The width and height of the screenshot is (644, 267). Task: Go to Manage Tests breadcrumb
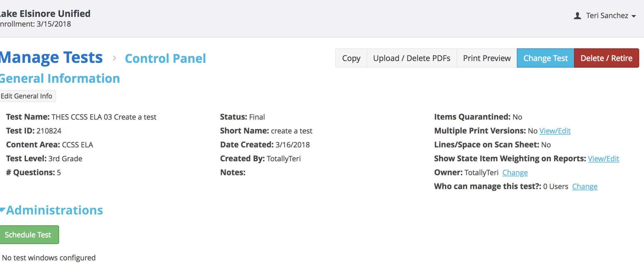51,58
